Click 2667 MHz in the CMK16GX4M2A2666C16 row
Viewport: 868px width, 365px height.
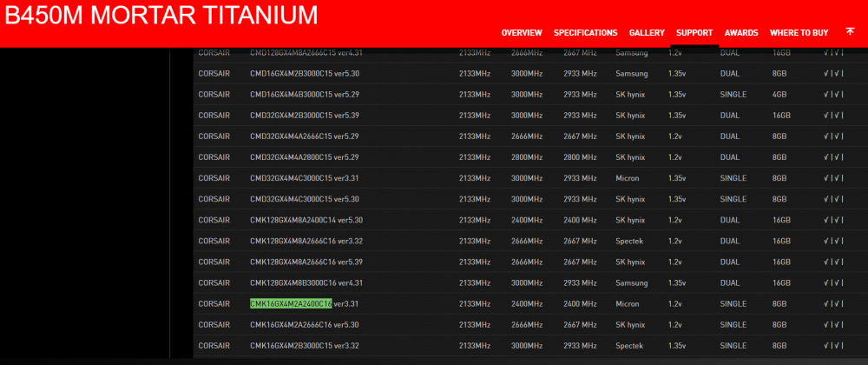pyautogui.click(x=580, y=324)
